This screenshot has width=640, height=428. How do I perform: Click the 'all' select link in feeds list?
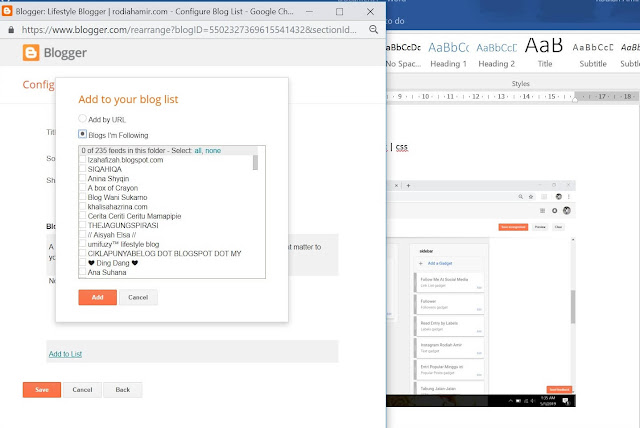[198, 151]
